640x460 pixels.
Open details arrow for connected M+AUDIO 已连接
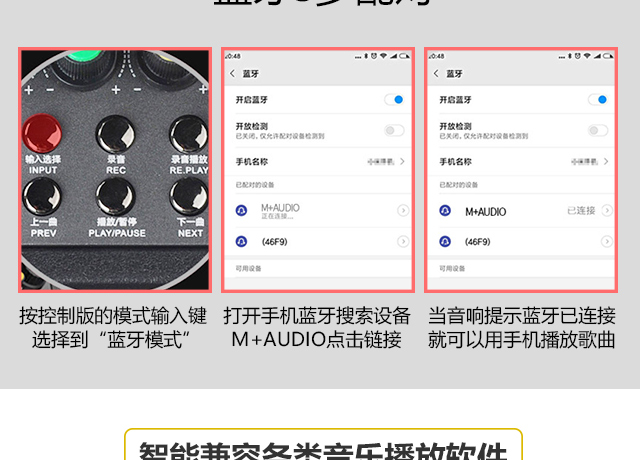(607, 211)
